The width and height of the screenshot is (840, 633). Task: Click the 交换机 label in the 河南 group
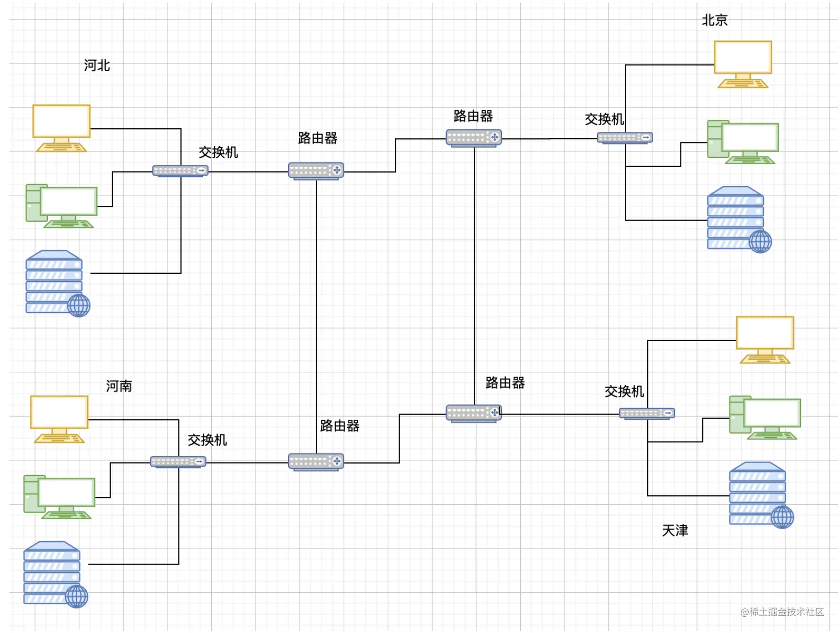pyautogui.click(x=207, y=440)
